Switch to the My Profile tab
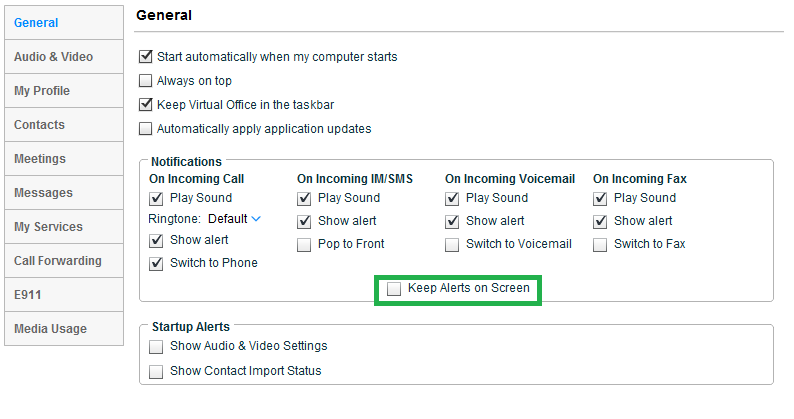Screen dimensions: 794x419 tap(64, 91)
